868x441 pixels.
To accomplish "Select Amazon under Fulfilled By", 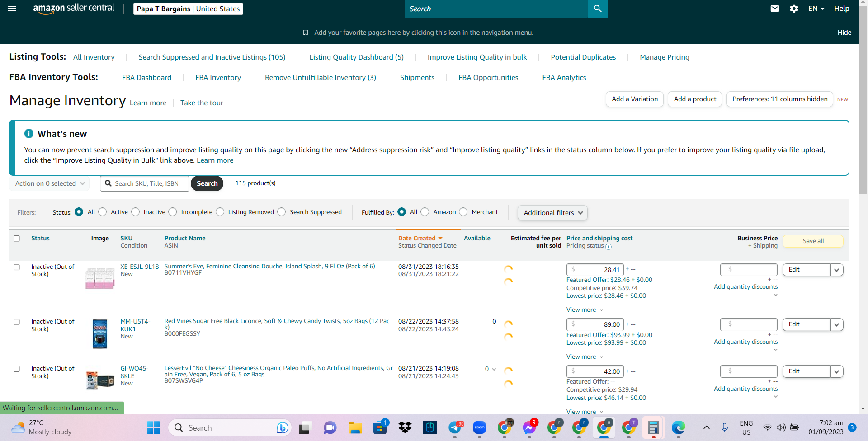I will [x=425, y=212].
